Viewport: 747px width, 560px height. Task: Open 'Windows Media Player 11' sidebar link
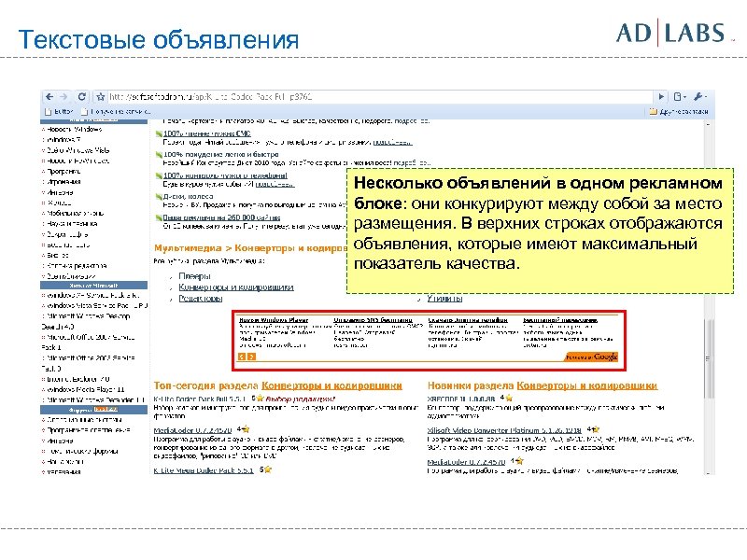[86, 389]
